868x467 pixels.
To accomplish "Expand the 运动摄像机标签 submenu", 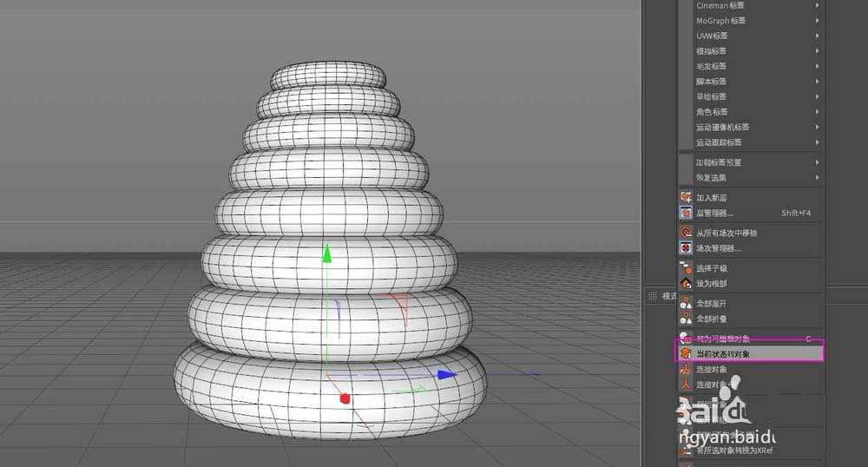I will [750, 127].
